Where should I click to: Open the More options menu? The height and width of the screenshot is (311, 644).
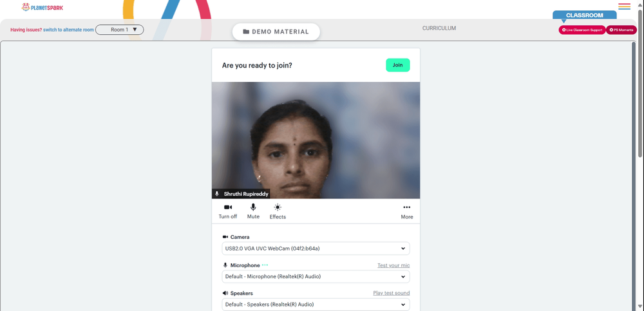pyautogui.click(x=406, y=211)
